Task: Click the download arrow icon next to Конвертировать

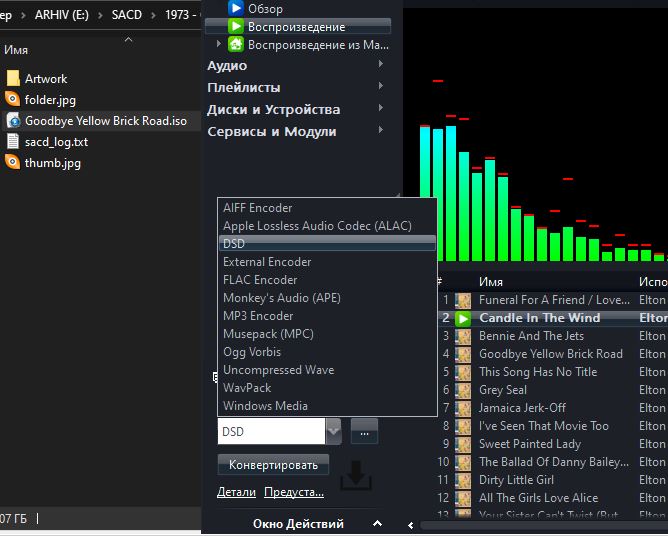Action: [x=355, y=477]
